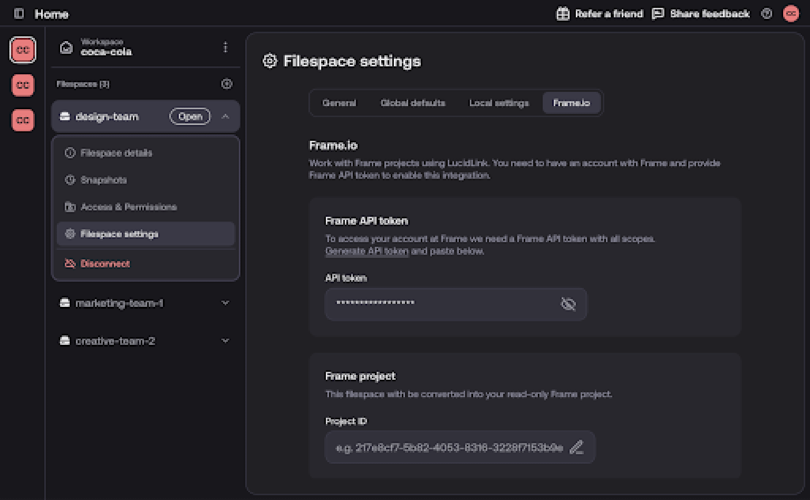Click the Open button for design-team

click(x=190, y=117)
